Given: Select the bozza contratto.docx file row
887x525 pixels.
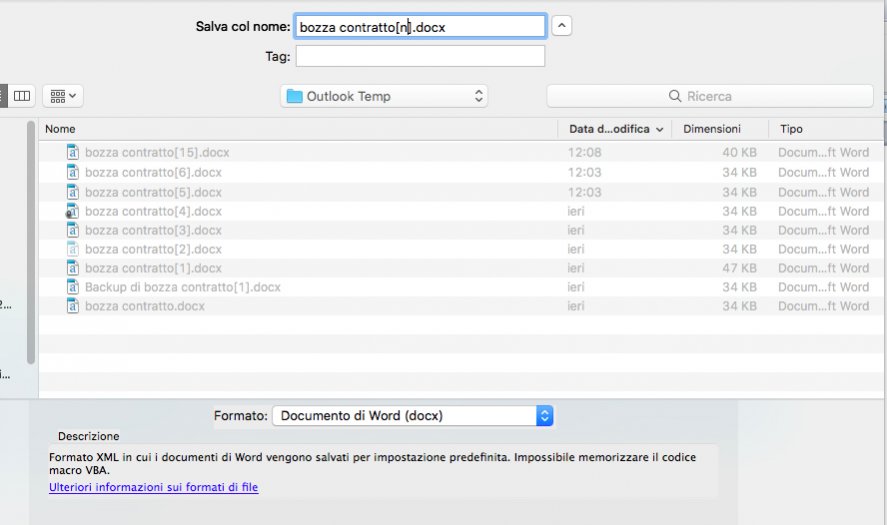Looking at the screenshot, I should tap(145, 306).
